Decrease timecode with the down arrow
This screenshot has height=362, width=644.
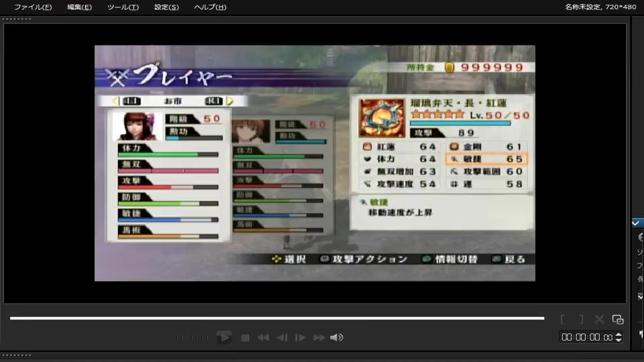click(619, 341)
